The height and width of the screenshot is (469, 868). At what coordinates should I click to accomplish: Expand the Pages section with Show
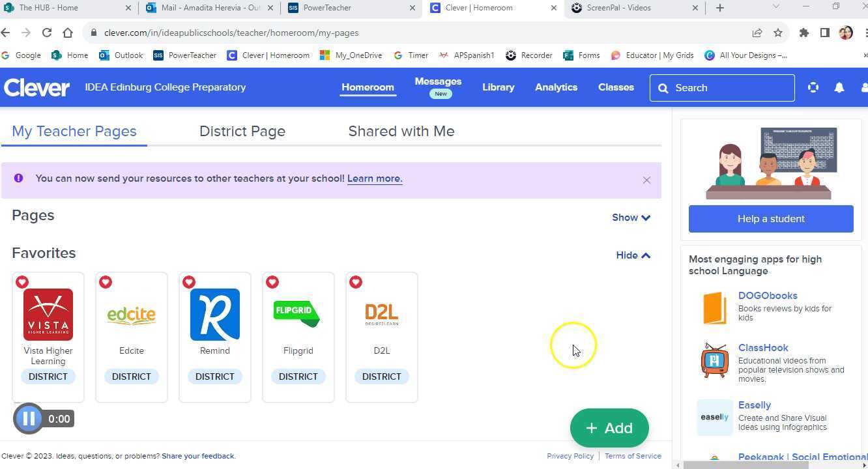[631, 218]
